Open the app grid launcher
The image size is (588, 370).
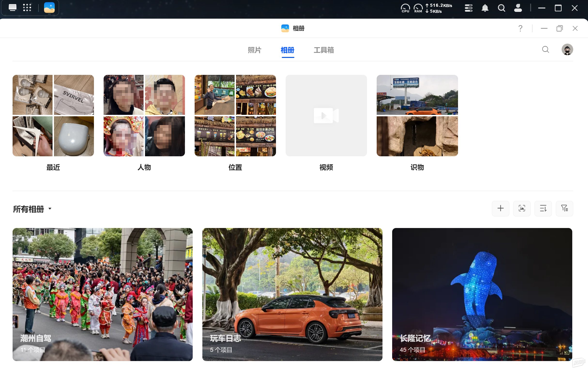[x=27, y=8]
